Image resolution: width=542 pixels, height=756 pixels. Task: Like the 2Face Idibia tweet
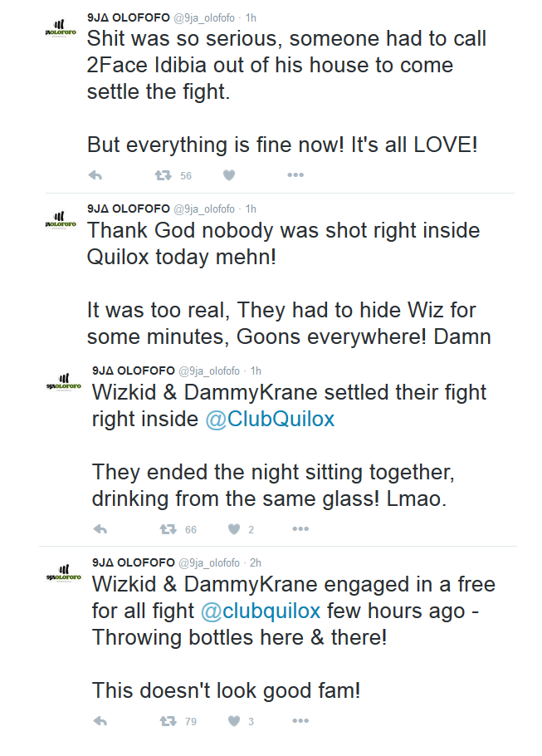pyautogui.click(x=229, y=175)
